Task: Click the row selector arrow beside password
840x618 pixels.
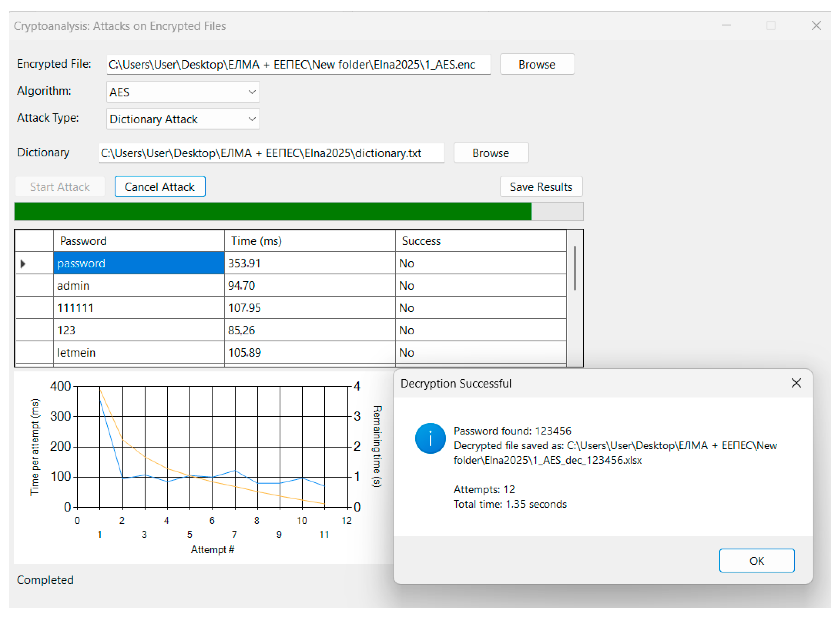Action: (23, 263)
